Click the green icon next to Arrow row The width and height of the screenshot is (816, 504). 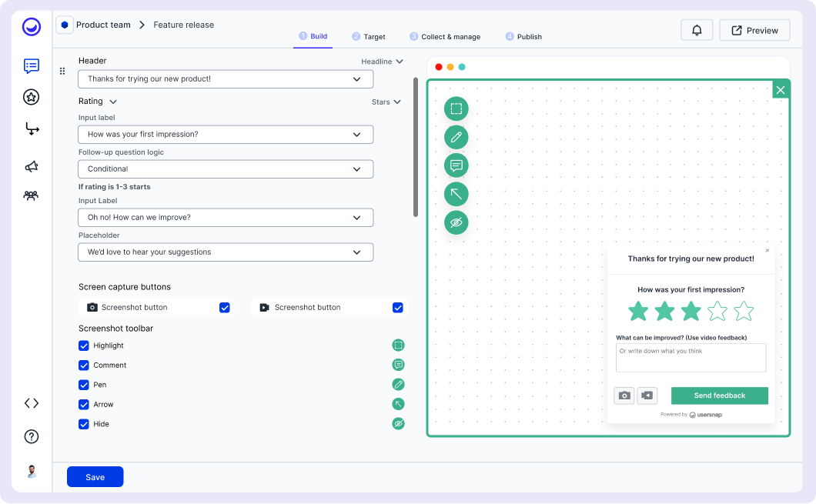(398, 404)
